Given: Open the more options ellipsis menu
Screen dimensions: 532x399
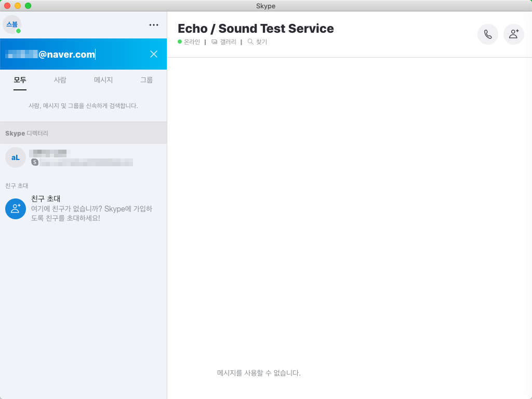Looking at the screenshot, I should [154, 25].
